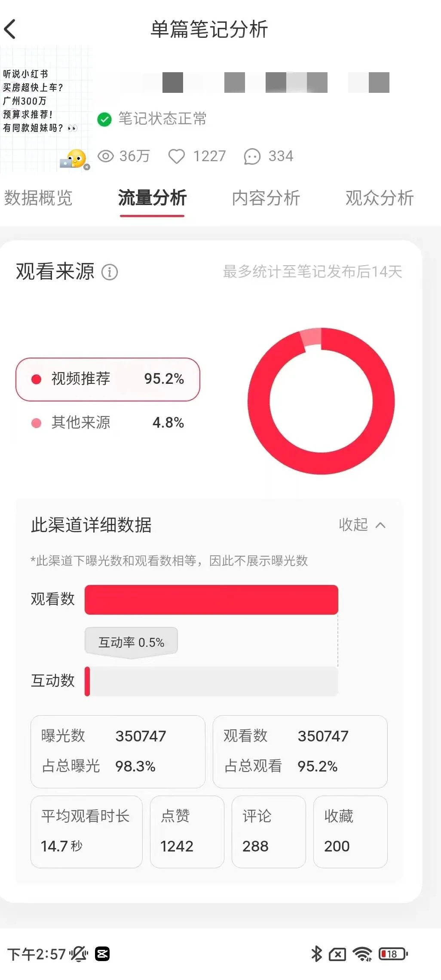Select the 视频推荐 95.2% source option
The image size is (441, 980).
pos(108,379)
